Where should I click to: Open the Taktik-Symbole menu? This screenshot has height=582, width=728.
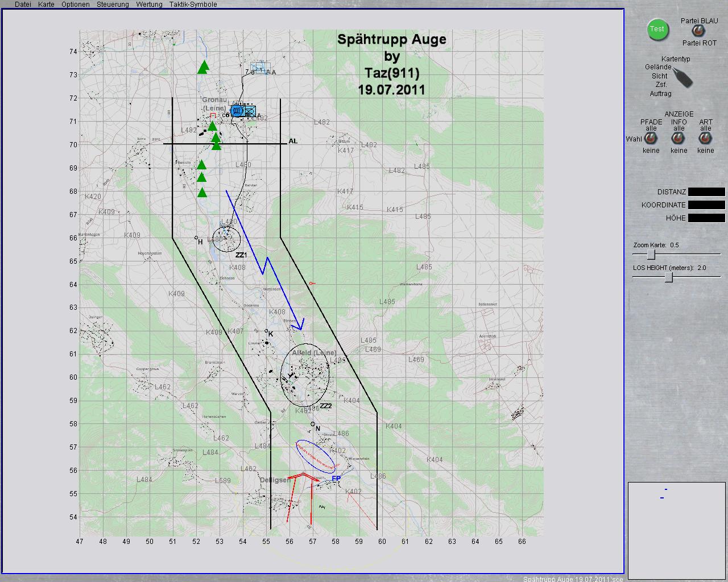pyautogui.click(x=193, y=5)
